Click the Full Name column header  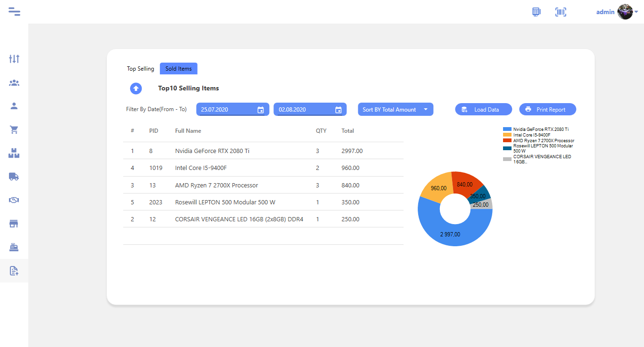pyautogui.click(x=188, y=131)
